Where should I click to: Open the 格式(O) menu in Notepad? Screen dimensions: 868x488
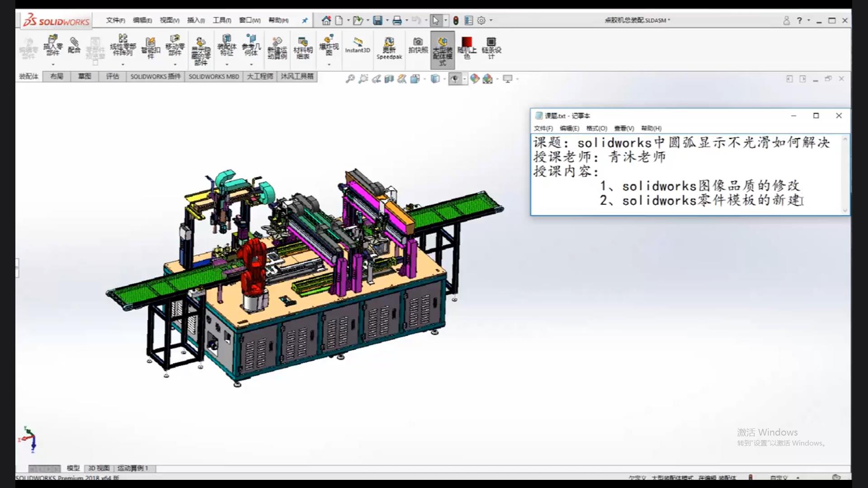click(x=597, y=128)
